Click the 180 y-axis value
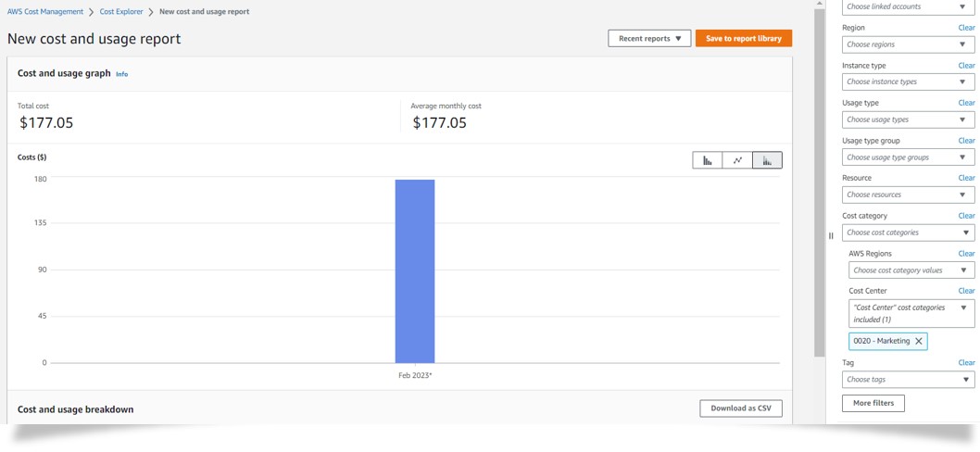The image size is (980, 452). pyautogui.click(x=42, y=178)
